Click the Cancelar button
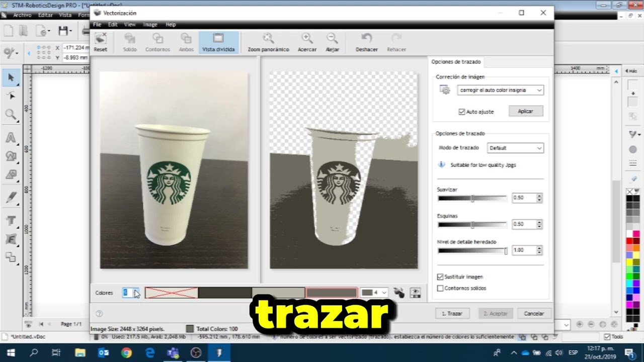This screenshot has height=362, width=644. click(534, 313)
